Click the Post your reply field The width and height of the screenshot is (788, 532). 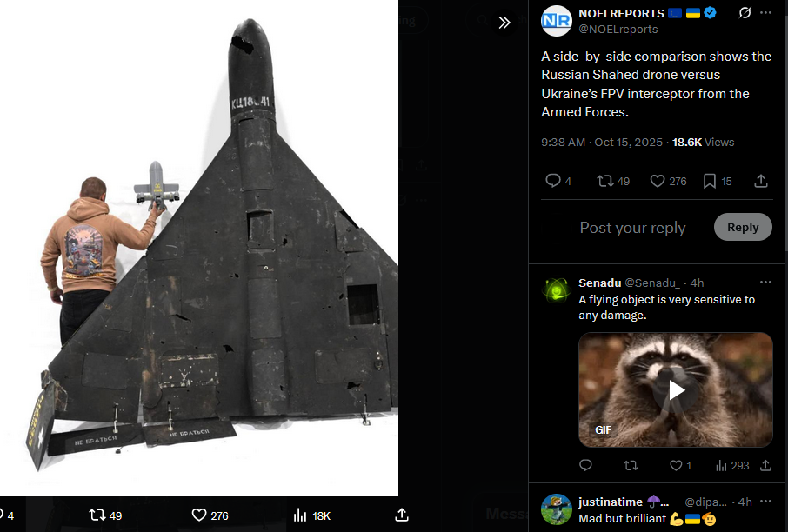click(x=632, y=228)
